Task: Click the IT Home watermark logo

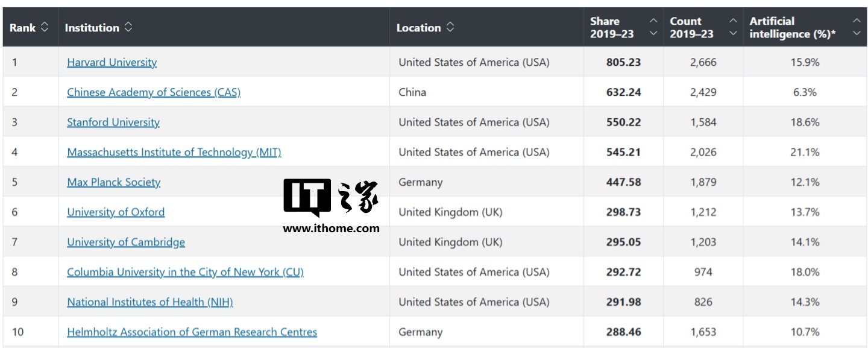Action: [331, 198]
